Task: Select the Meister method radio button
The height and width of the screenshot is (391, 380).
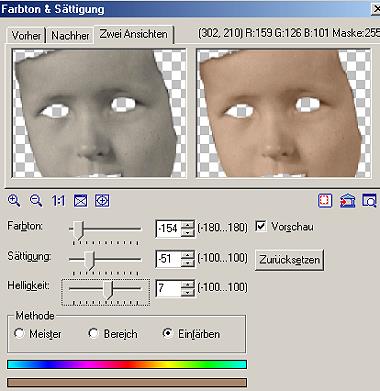Action: coord(19,333)
